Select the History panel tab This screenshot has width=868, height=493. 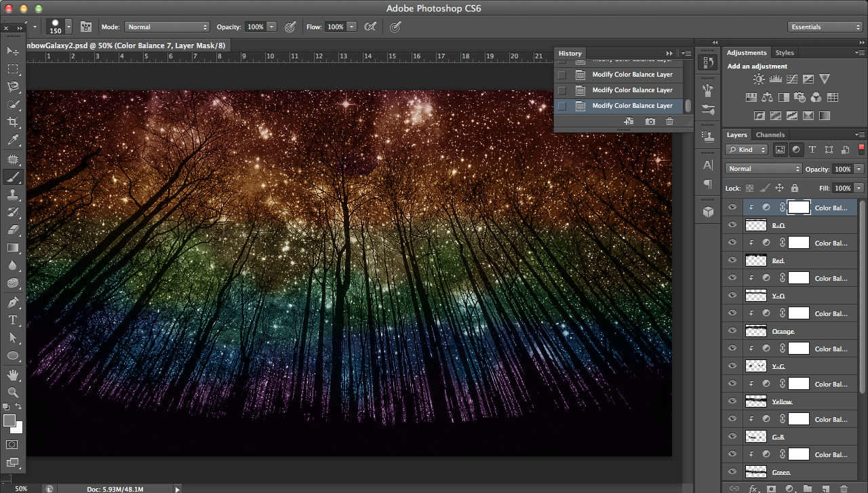[570, 54]
